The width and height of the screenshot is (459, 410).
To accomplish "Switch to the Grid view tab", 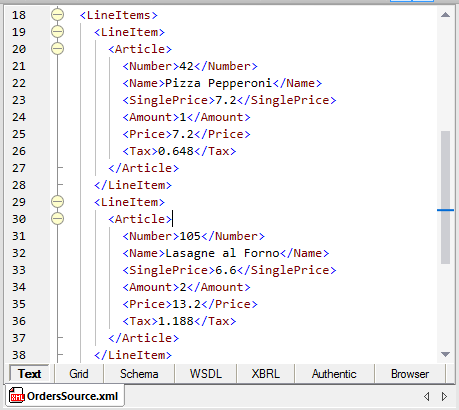I will click(79, 374).
